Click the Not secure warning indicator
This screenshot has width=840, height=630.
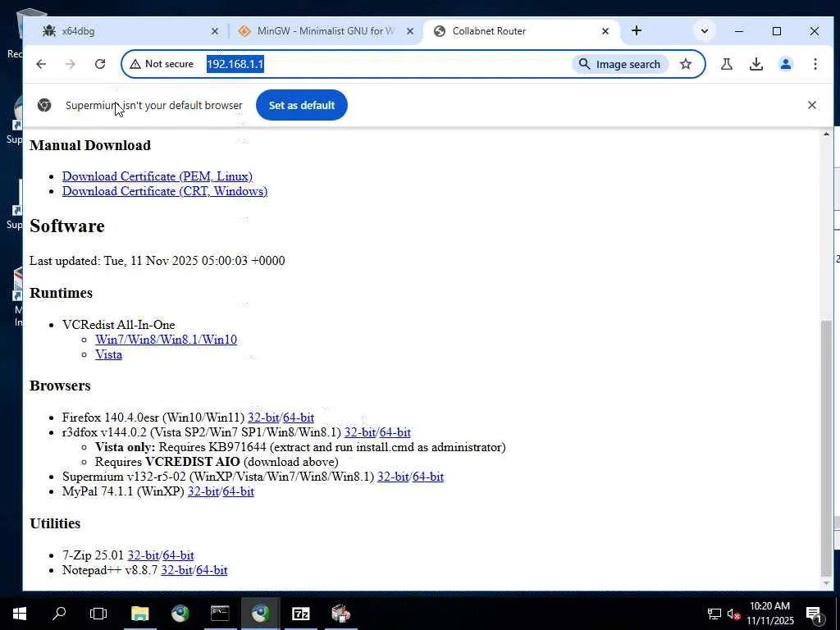[x=162, y=64]
